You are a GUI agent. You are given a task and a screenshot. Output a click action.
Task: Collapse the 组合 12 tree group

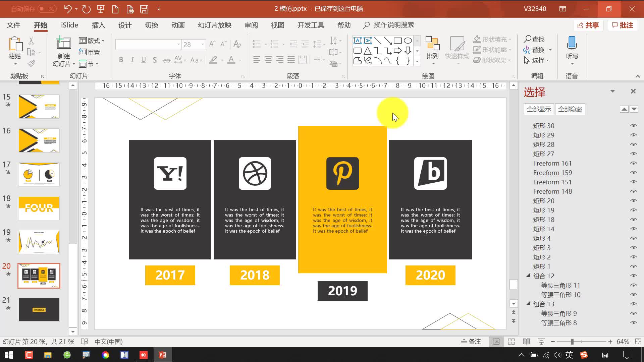[528, 276]
